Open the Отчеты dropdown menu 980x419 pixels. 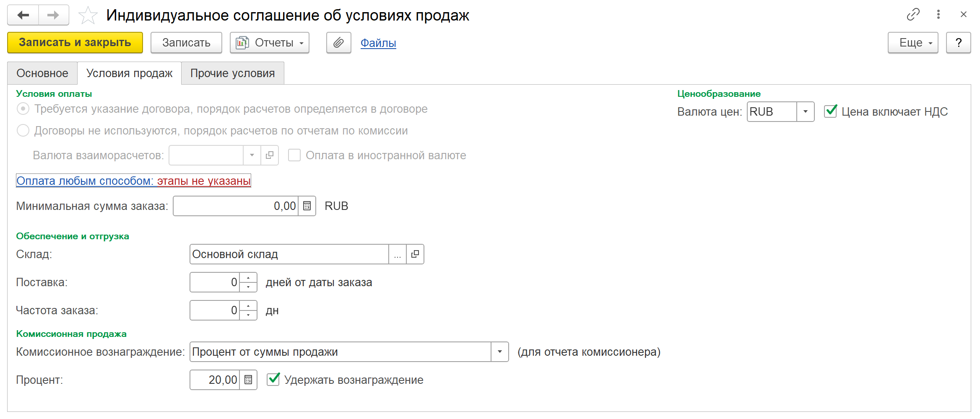pos(269,43)
